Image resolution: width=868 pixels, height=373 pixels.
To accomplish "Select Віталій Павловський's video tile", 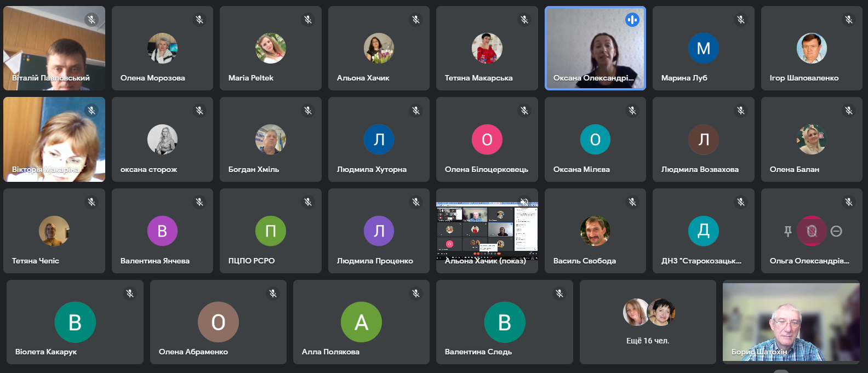I will [x=54, y=48].
